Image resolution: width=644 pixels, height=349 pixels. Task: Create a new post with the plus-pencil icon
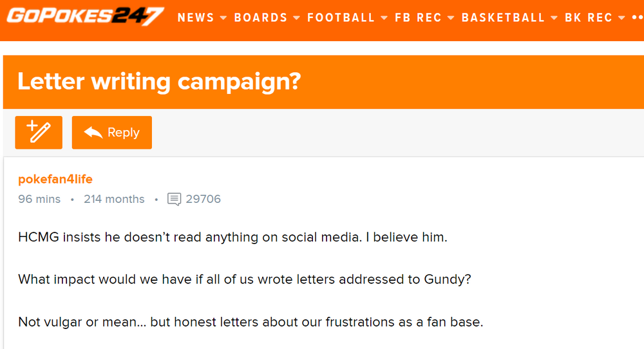(39, 132)
